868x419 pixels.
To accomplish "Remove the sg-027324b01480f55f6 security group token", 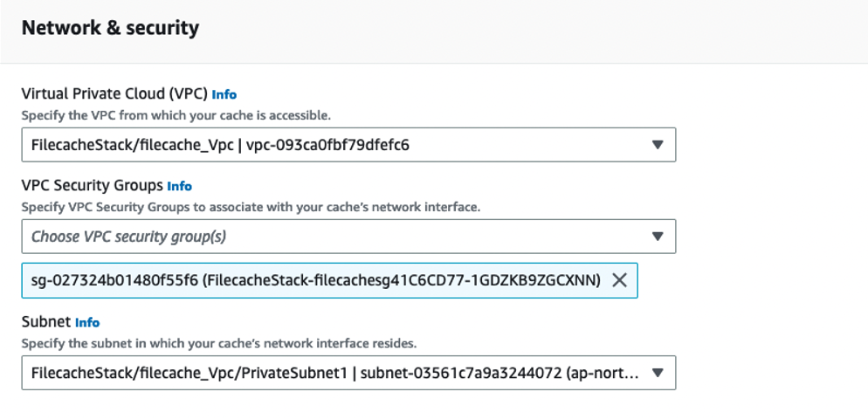I will pos(619,280).
